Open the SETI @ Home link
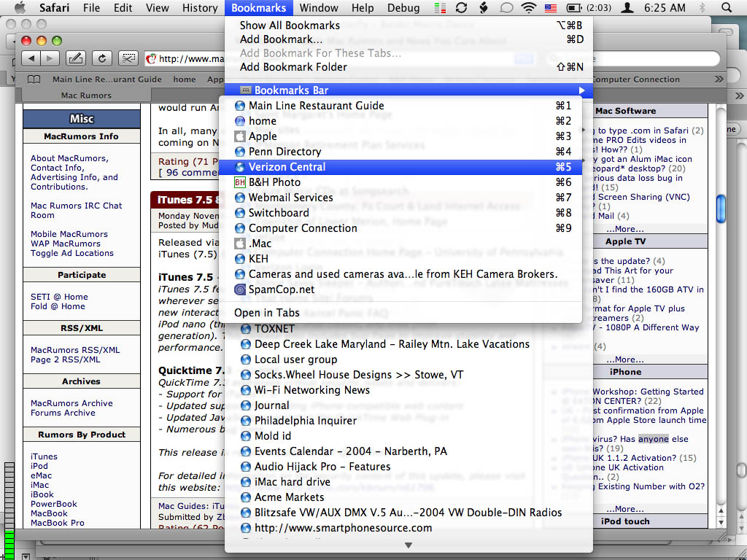 [59, 297]
